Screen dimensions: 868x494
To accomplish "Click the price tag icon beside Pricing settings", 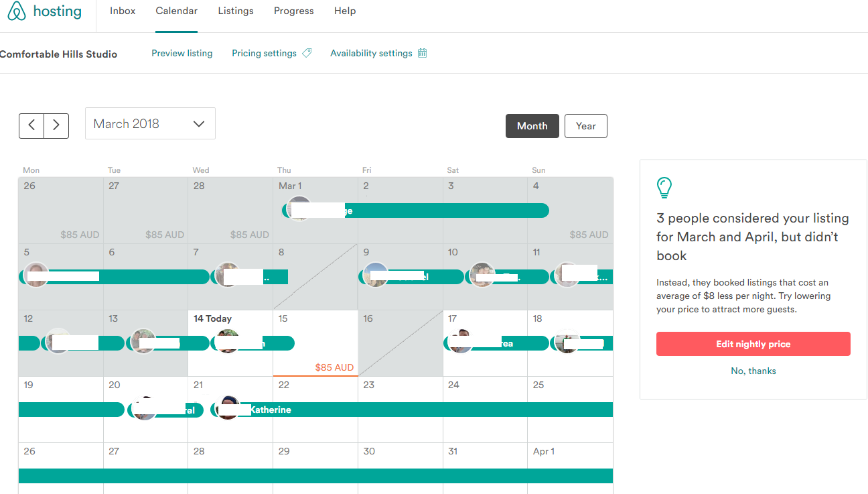I will click(x=307, y=53).
